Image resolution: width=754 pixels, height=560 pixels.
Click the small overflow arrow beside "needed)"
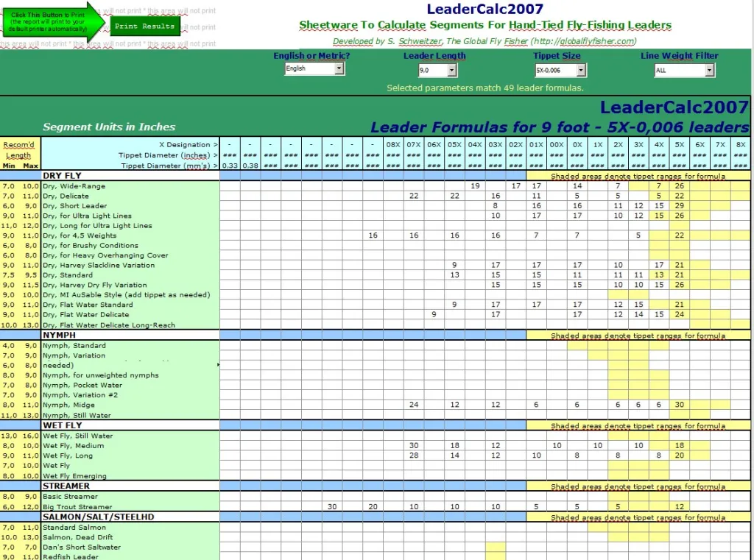pos(217,365)
